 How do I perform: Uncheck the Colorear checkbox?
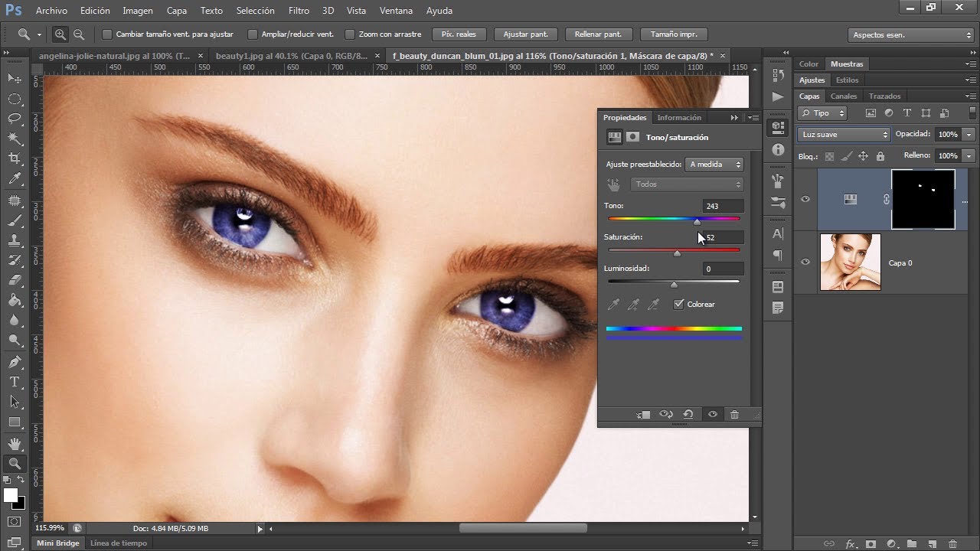[x=678, y=305]
